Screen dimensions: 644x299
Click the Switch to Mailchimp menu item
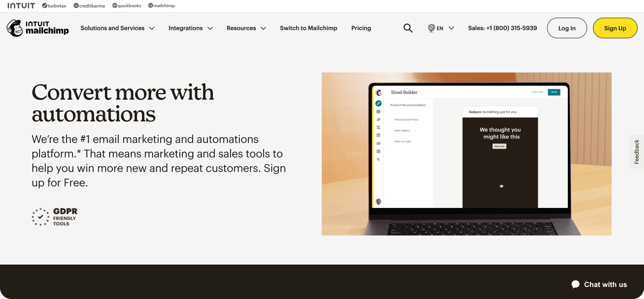coord(308,28)
